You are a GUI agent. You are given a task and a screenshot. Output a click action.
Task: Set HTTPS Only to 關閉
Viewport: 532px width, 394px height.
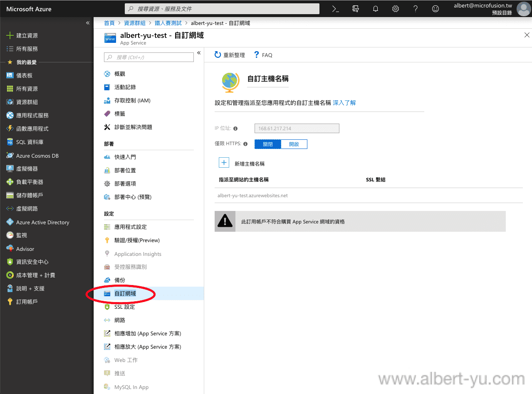tap(268, 144)
